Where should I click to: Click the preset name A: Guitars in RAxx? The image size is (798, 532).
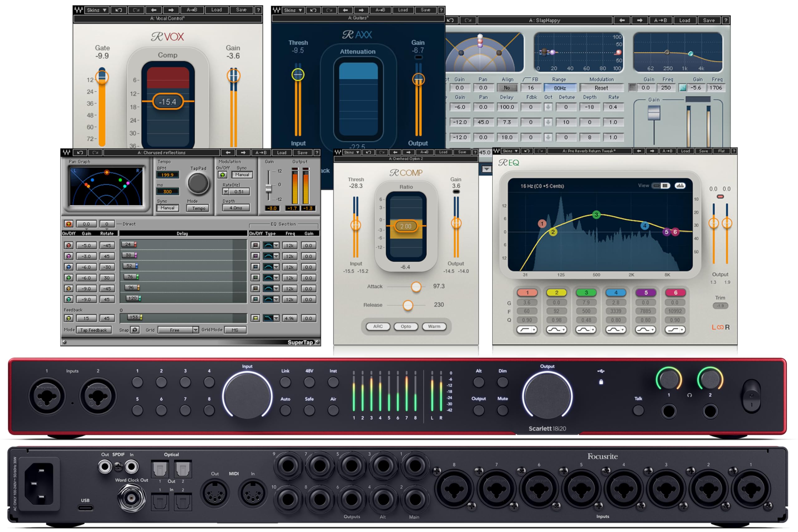pos(358,19)
